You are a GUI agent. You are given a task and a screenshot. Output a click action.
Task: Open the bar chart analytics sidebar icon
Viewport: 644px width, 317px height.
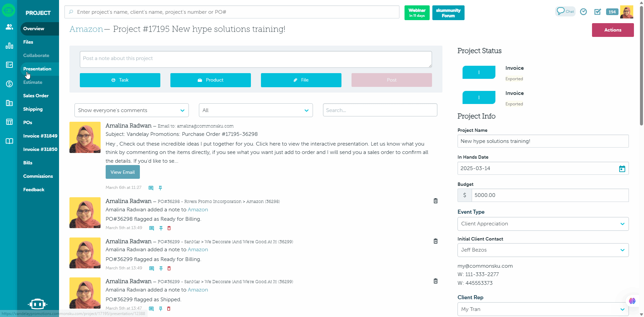[9, 46]
